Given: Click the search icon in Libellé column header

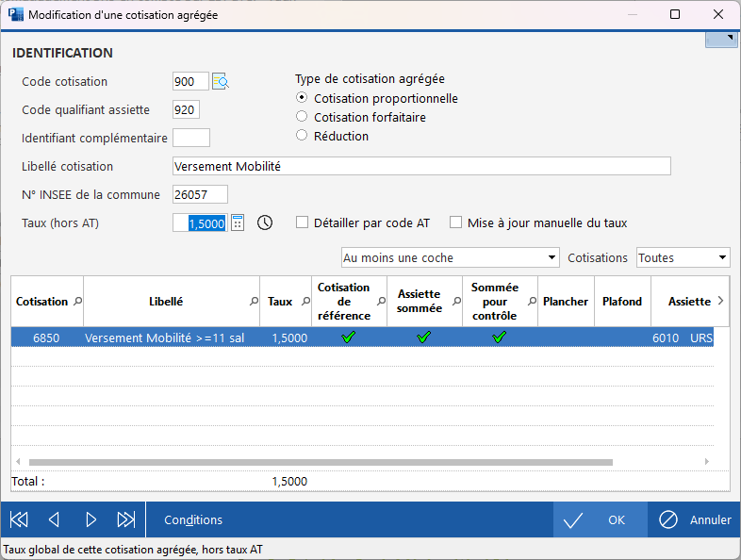Looking at the screenshot, I should [x=254, y=302].
